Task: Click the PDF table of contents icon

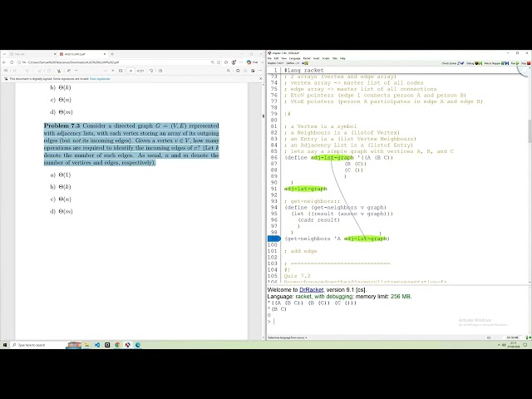Action: (6, 71)
